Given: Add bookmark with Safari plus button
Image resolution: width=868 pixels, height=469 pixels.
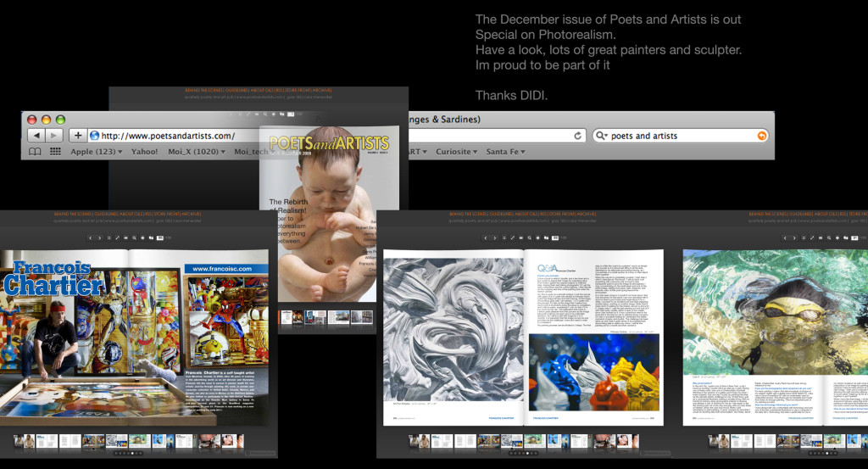Looking at the screenshot, I should 78,136.
